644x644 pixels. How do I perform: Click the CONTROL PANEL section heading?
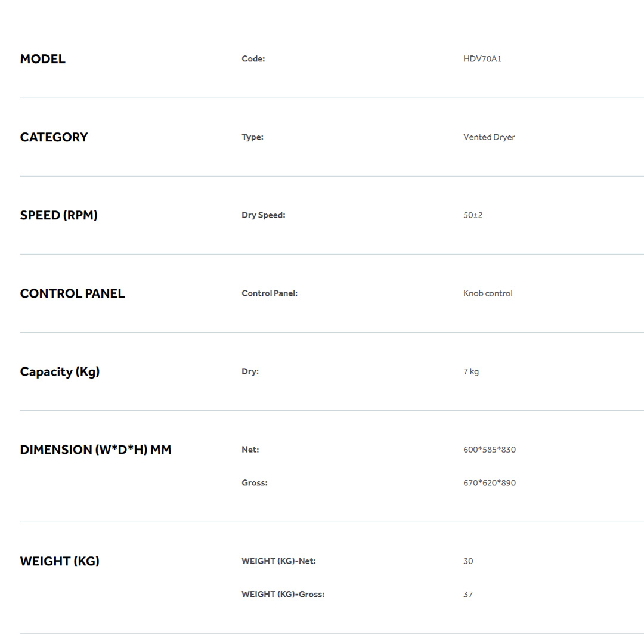(72, 293)
